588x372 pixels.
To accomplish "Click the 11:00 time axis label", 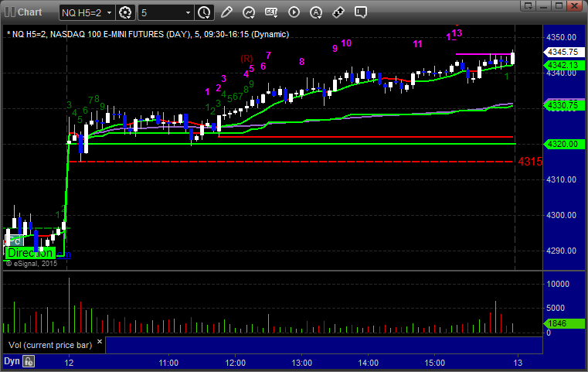I will click(x=168, y=363).
